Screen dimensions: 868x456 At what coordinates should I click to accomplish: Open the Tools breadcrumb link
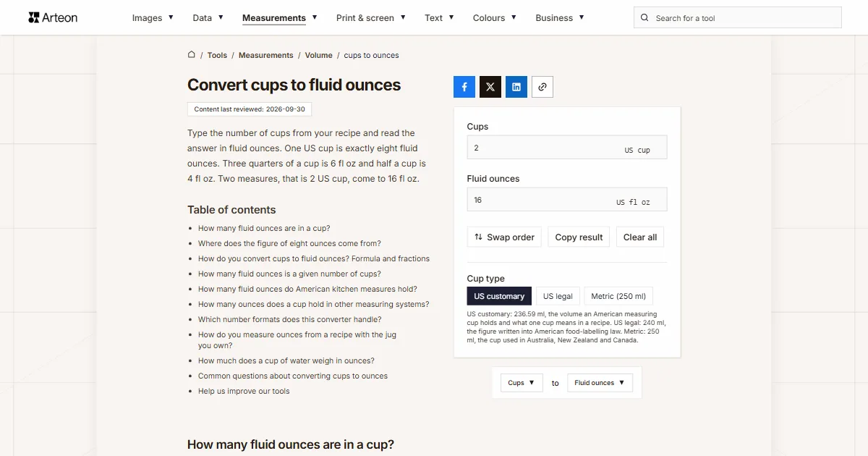pos(217,55)
